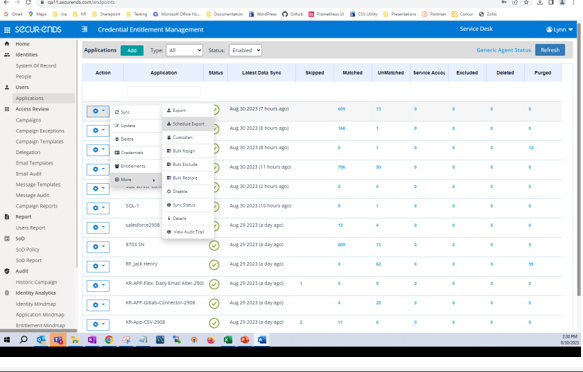Go to Home in the sidebar
The height and width of the screenshot is (372, 583).
click(x=22, y=44)
